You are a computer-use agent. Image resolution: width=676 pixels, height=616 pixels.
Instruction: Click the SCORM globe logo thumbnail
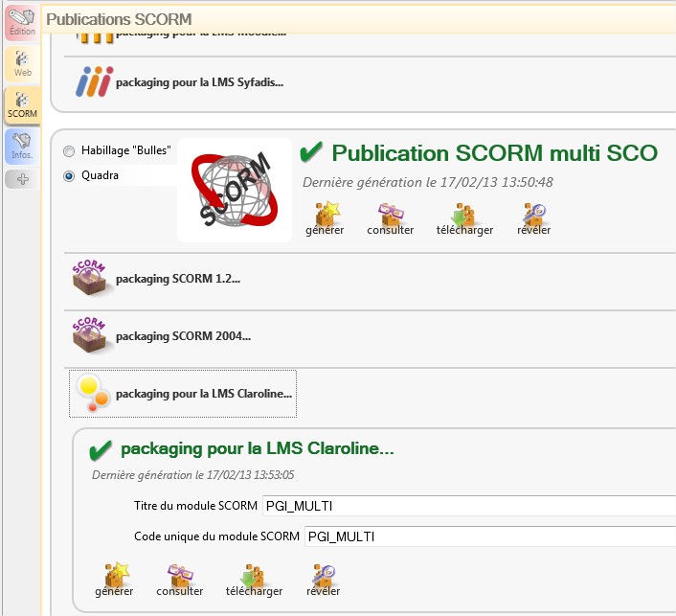pos(235,190)
